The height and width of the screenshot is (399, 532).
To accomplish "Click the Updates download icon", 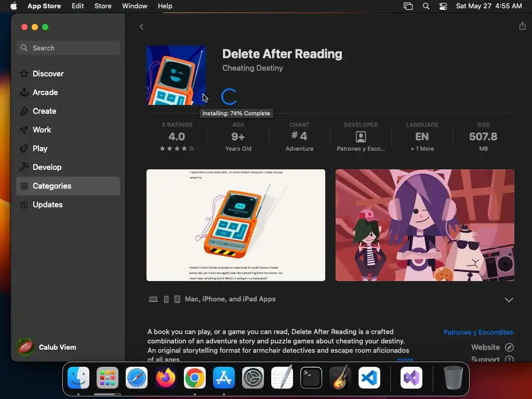I will [x=24, y=205].
